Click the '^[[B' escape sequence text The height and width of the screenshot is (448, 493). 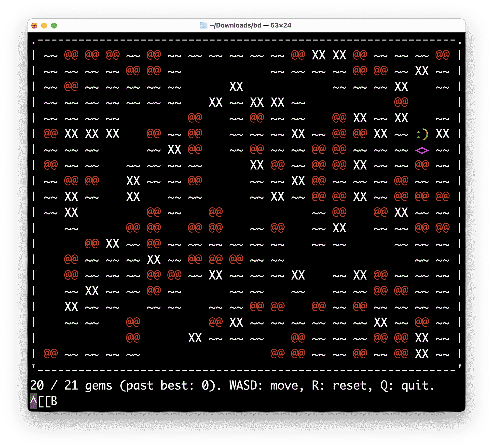[x=43, y=401]
